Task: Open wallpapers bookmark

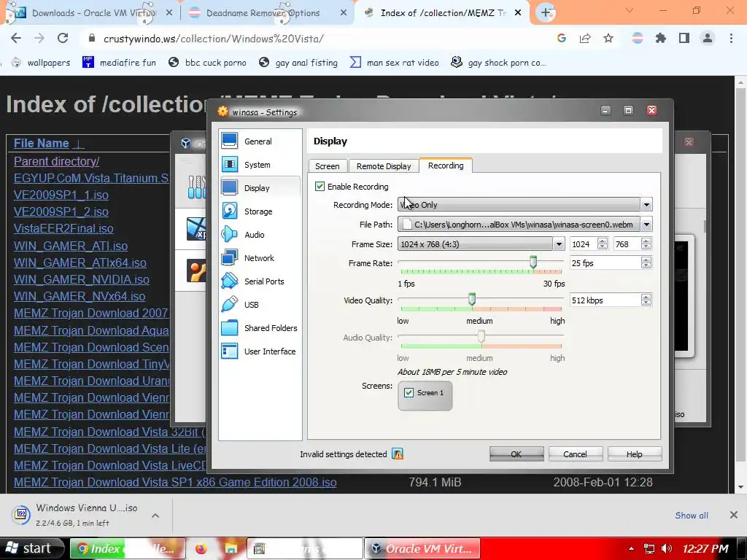Action: click(x=41, y=63)
